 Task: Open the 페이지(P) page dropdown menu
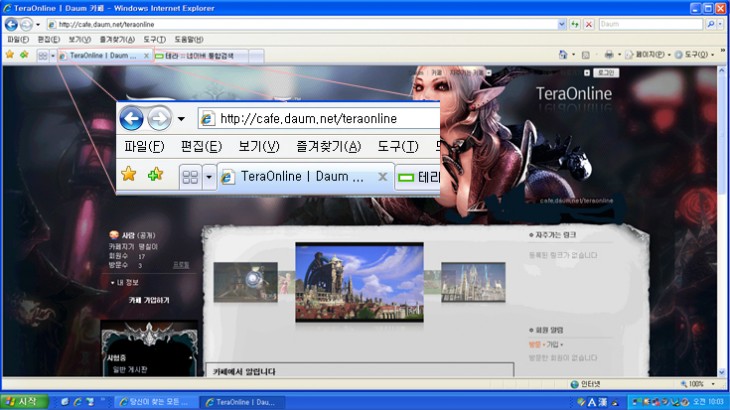(649, 55)
